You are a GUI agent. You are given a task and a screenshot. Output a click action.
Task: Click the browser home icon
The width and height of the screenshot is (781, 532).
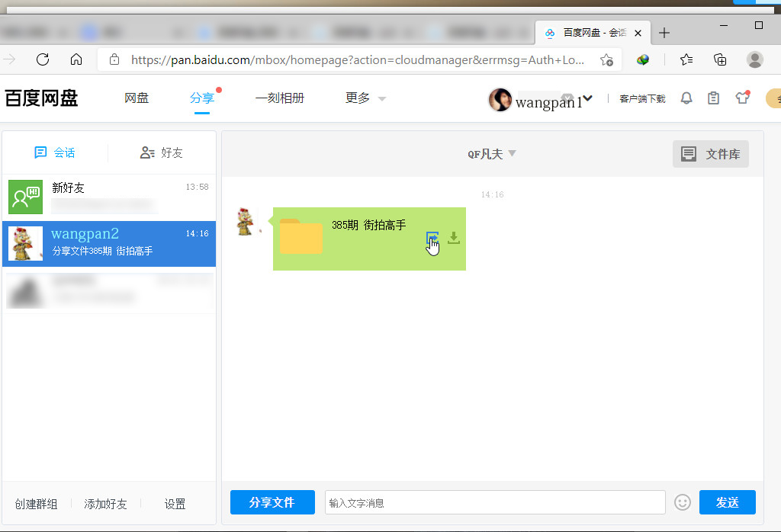click(76, 59)
